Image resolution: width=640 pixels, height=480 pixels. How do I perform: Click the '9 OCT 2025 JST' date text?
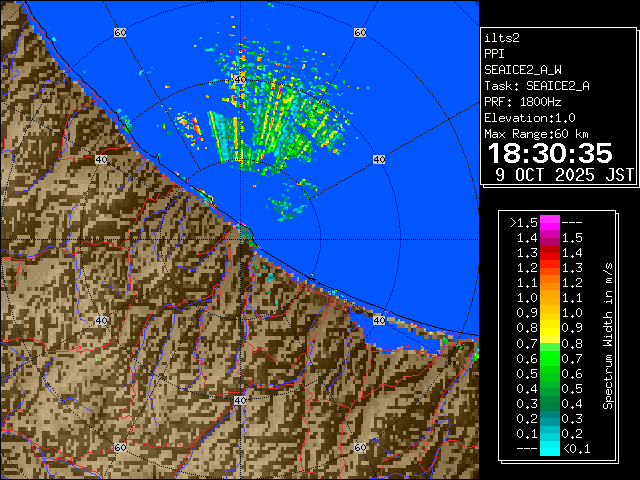coord(565,174)
